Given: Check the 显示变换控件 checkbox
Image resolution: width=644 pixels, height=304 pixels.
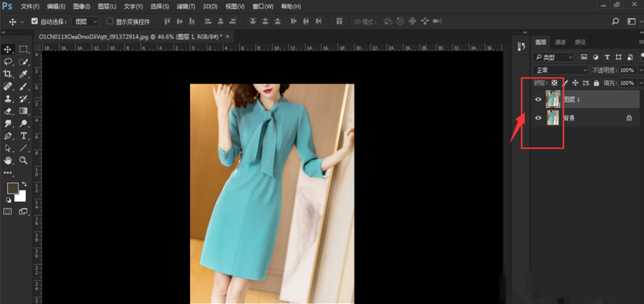Looking at the screenshot, I should coord(110,21).
